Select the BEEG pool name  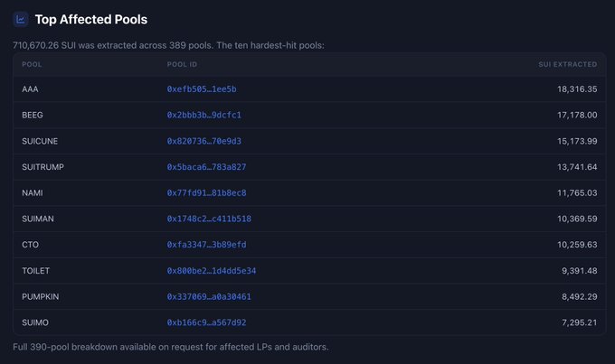point(33,115)
